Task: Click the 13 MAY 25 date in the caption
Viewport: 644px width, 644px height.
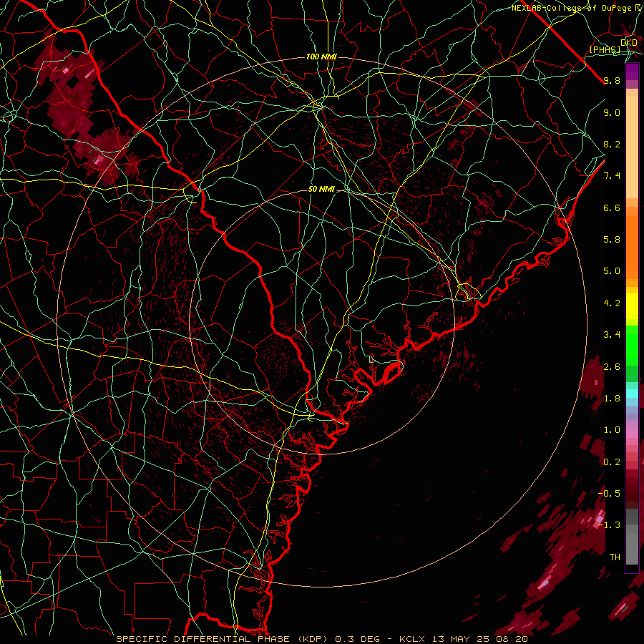Action: (x=460, y=639)
